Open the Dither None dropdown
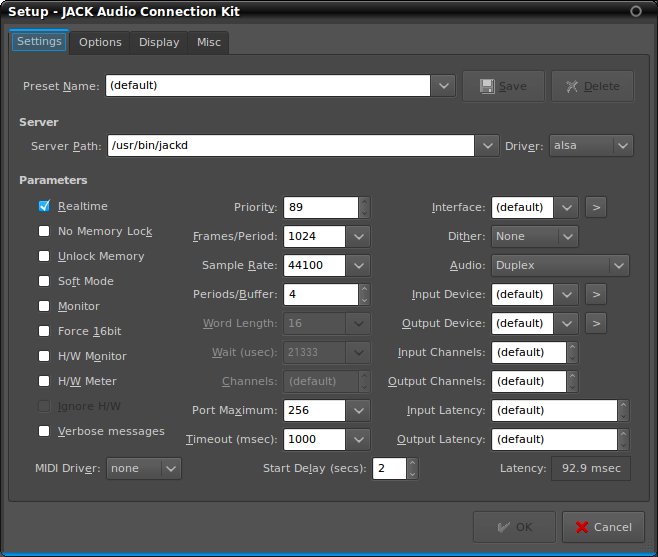 pos(535,236)
